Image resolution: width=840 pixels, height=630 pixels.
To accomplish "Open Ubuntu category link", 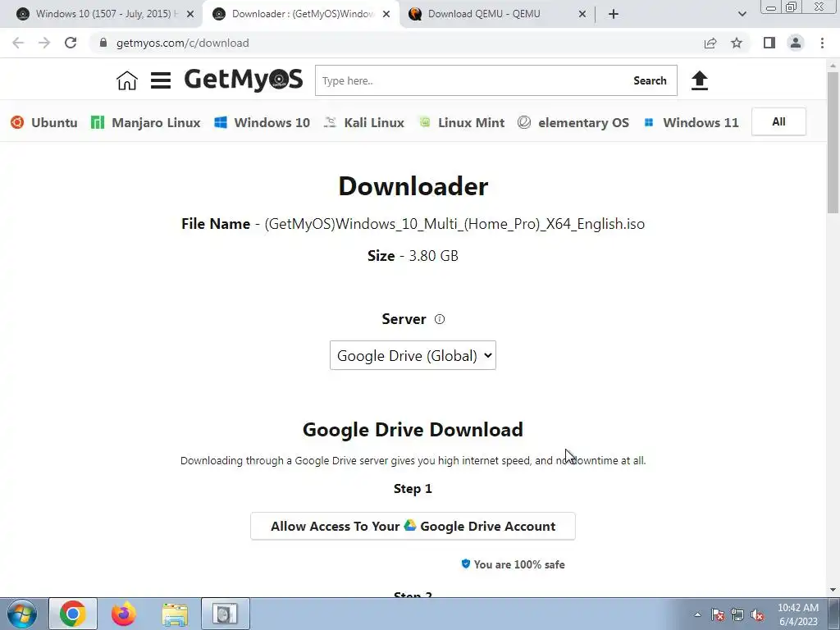I will pyautogui.click(x=44, y=123).
